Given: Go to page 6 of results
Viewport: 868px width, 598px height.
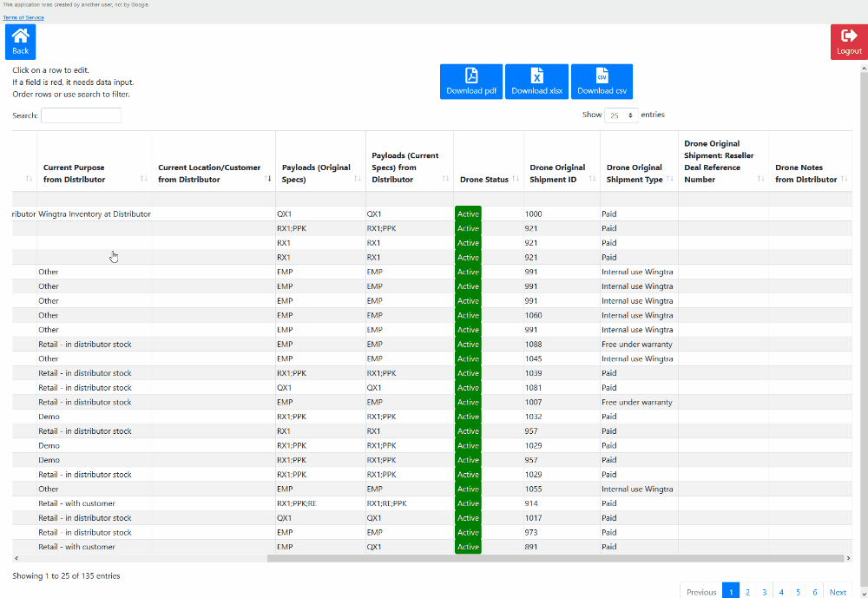Looking at the screenshot, I should (x=814, y=592).
